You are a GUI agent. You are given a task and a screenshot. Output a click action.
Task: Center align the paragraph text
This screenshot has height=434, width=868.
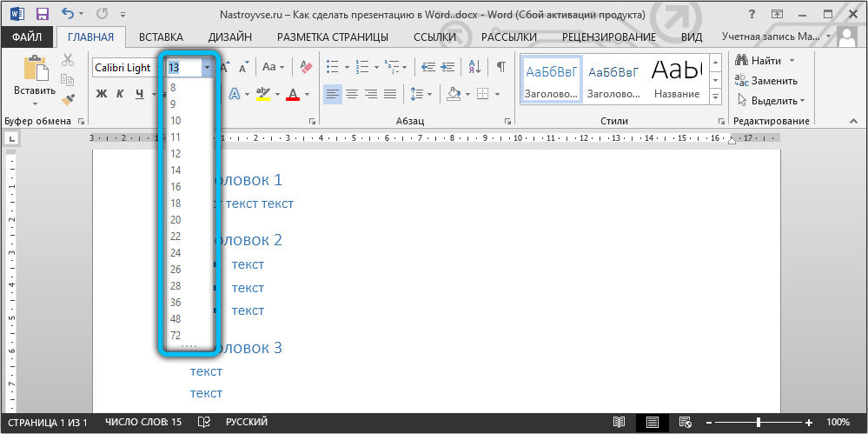pos(352,94)
